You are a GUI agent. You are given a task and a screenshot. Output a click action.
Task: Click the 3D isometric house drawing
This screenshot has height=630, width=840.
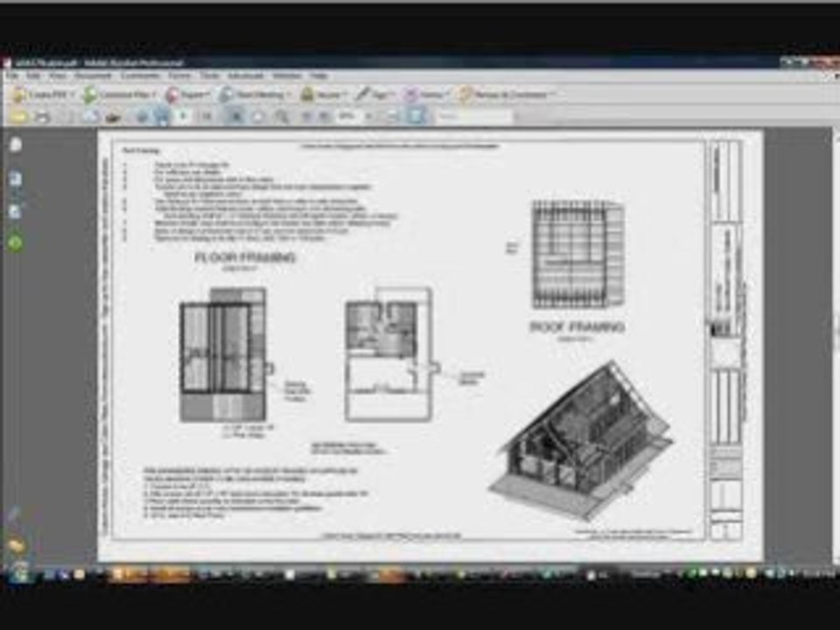pyautogui.click(x=581, y=441)
